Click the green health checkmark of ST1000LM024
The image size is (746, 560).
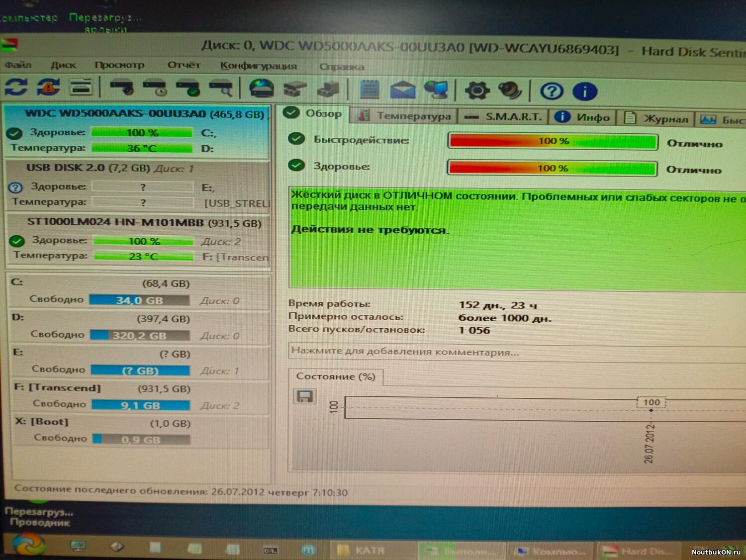pos(17,241)
